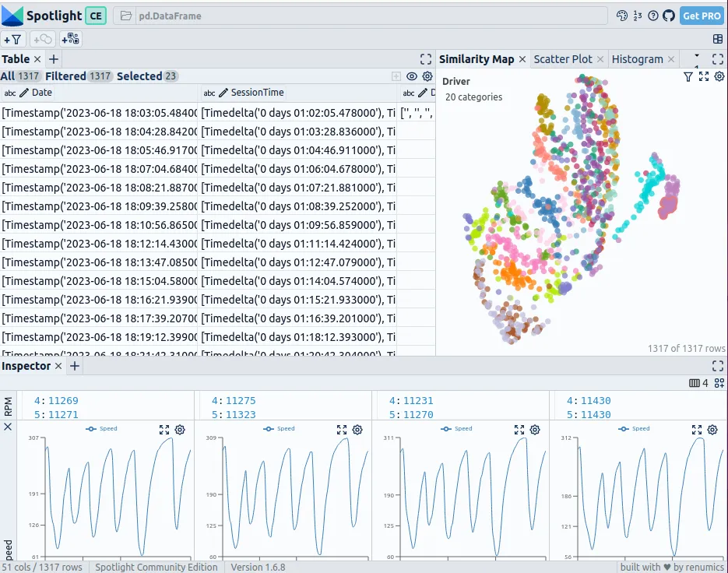Open the color palette settings

point(621,16)
